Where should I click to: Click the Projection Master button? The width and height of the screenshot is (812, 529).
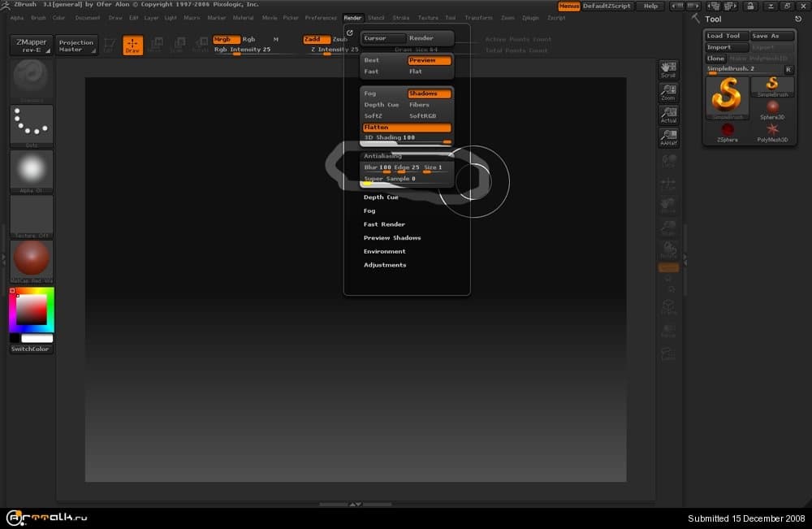click(x=76, y=46)
